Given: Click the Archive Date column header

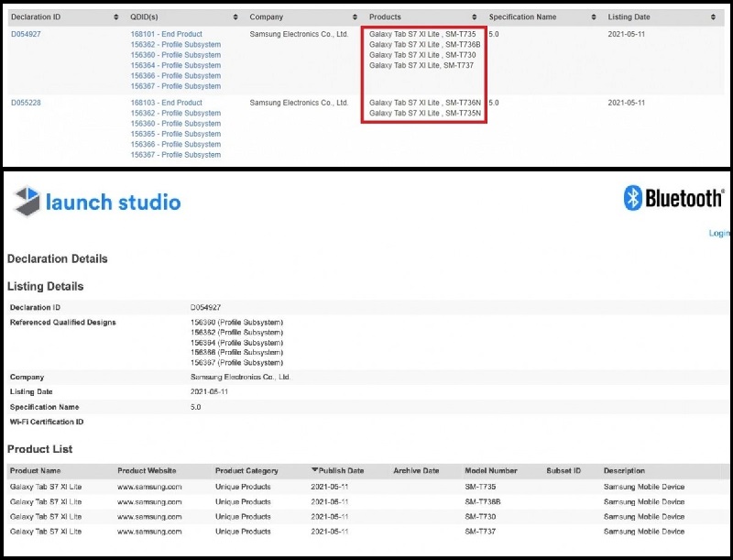Looking at the screenshot, I should [416, 471].
